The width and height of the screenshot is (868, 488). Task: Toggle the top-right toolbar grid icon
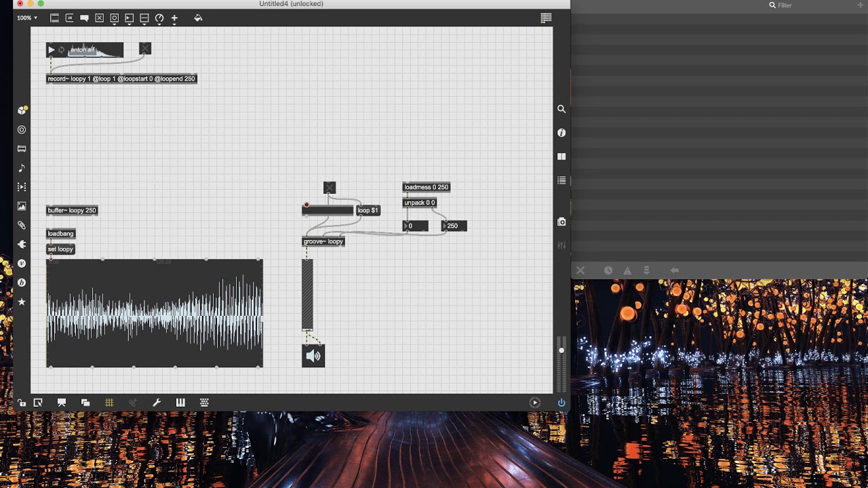coord(546,18)
